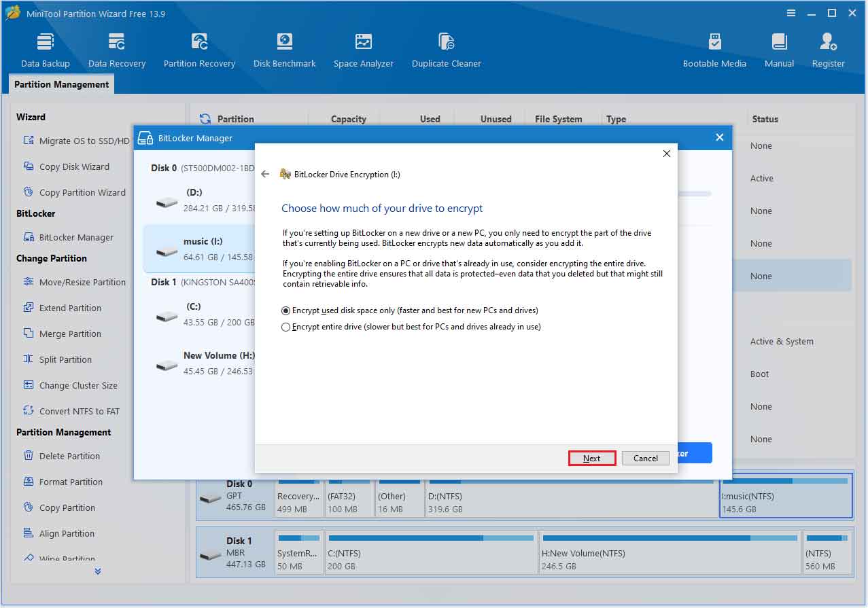Sort by Status column header
Screen dimensions: 868x608
tap(765, 119)
